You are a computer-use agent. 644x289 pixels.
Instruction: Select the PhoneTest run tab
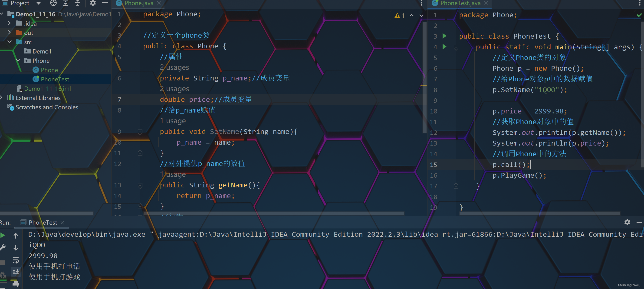coord(43,223)
